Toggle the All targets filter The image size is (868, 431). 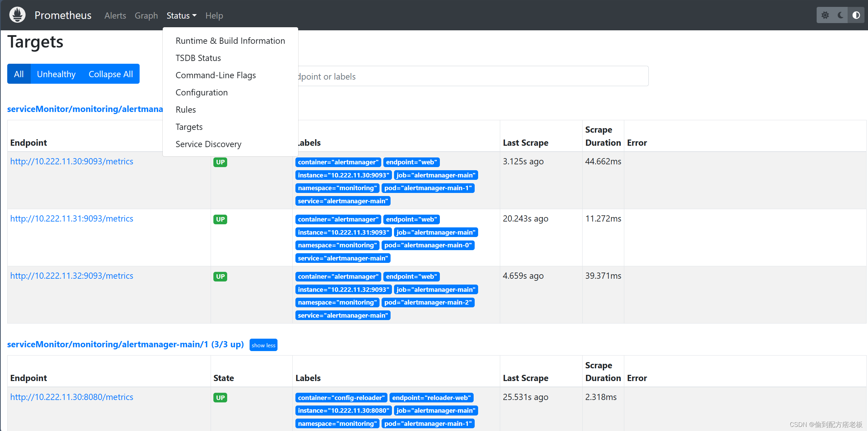coord(19,74)
